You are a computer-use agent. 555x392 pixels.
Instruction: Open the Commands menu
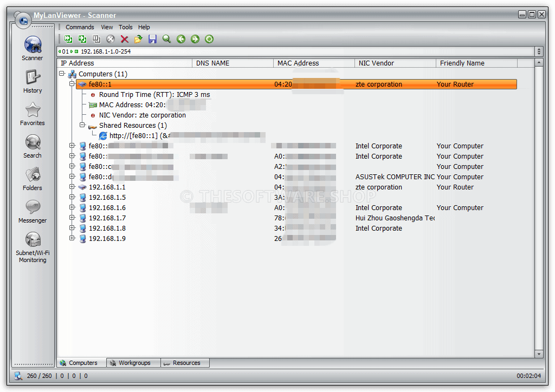(80, 27)
